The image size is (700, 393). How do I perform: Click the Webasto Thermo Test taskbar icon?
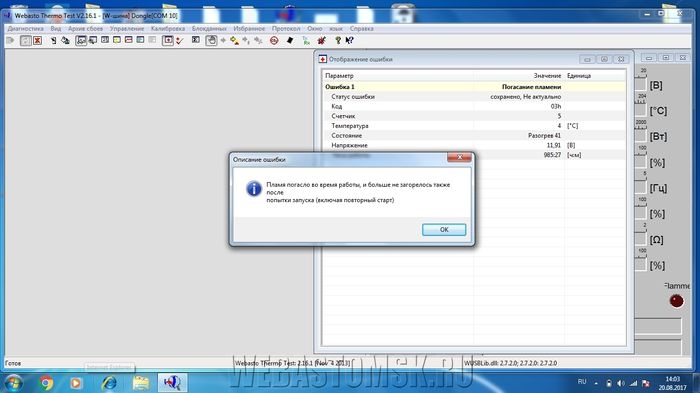point(172,383)
